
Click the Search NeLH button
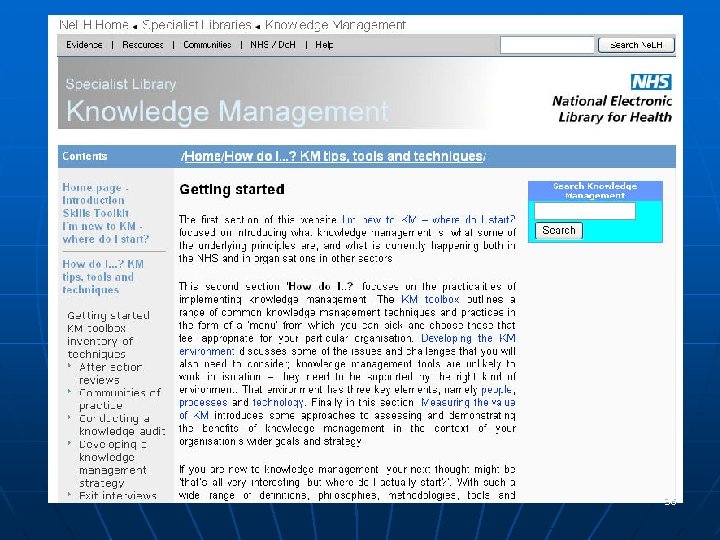pyautogui.click(x=636, y=45)
